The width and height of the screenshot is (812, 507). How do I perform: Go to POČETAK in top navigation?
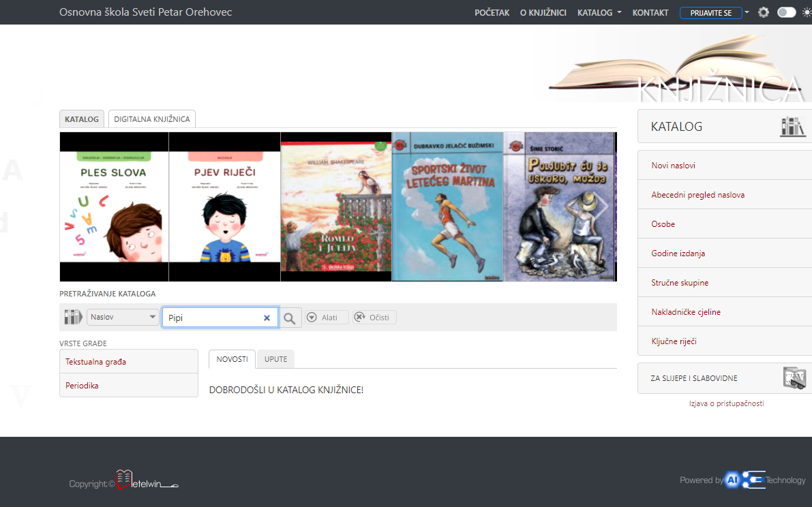[x=492, y=12]
